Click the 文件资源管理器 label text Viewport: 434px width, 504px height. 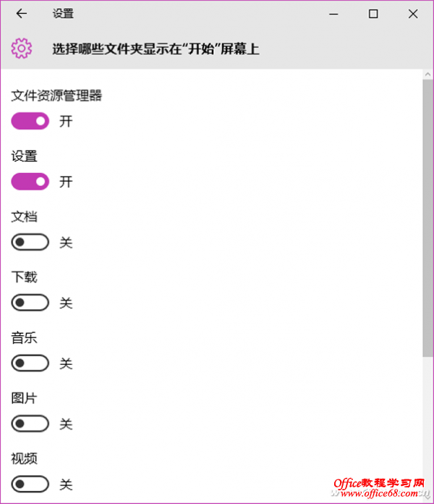pos(56,96)
